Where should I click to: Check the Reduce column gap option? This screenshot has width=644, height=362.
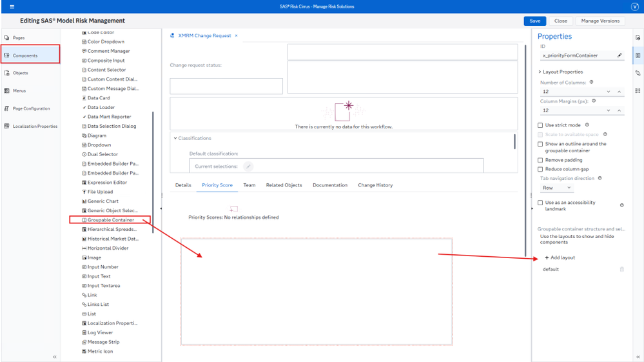point(540,169)
